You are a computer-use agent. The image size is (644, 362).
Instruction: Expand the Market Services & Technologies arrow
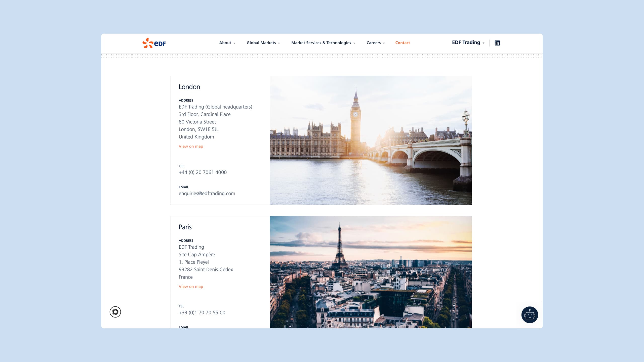[x=354, y=43]
